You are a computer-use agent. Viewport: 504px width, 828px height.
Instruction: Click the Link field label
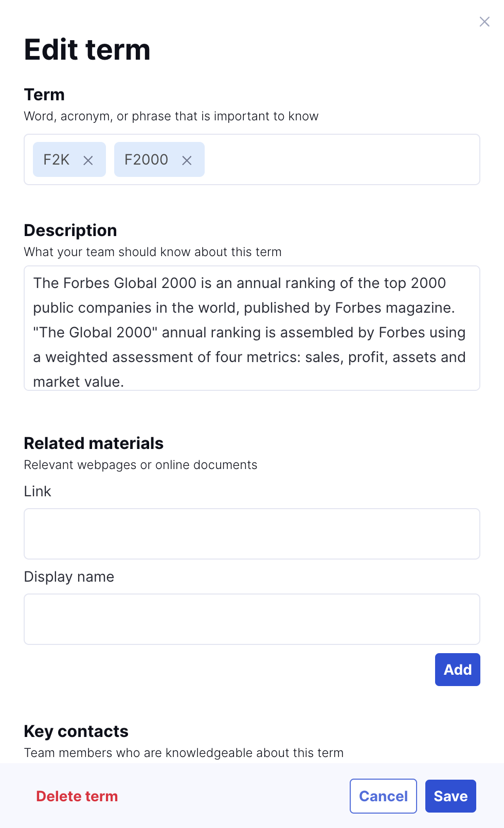[x=38, y=492]
